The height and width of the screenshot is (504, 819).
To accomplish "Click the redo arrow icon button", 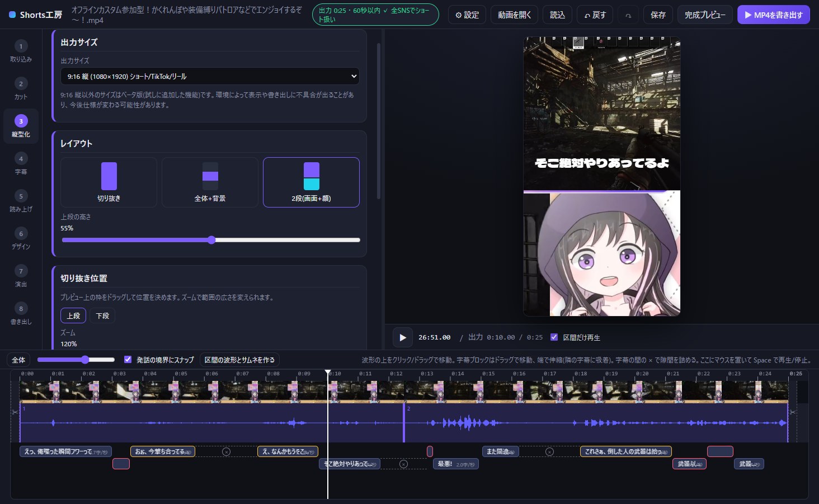I will pyautogui.click(x=628, y=15).
